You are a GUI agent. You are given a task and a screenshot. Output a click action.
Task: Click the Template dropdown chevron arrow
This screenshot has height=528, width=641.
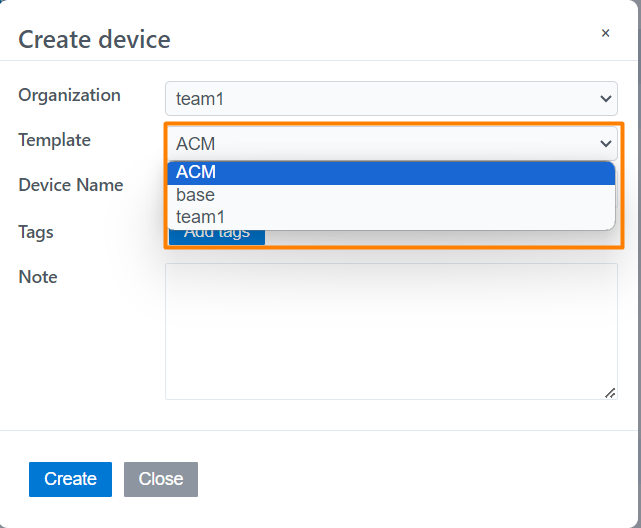click(x=604, y=143)
